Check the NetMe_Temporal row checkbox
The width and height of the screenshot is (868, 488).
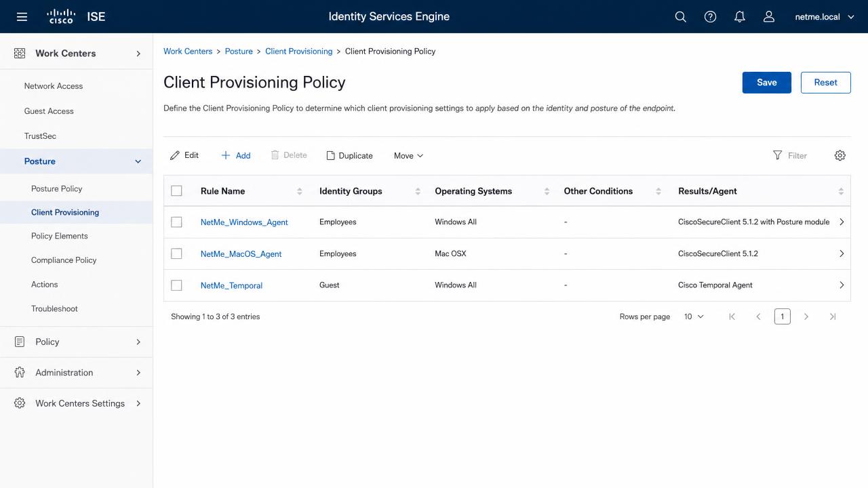pos(177,285)
